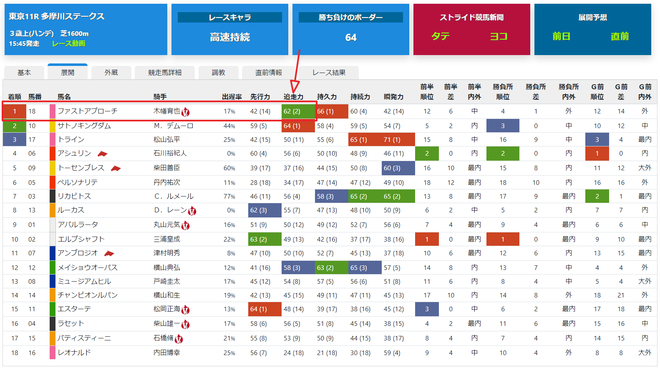Click horse name ペルソナリテ
Image resolution: width=660 pixels, height=368 pixels.
pos(77,182)
